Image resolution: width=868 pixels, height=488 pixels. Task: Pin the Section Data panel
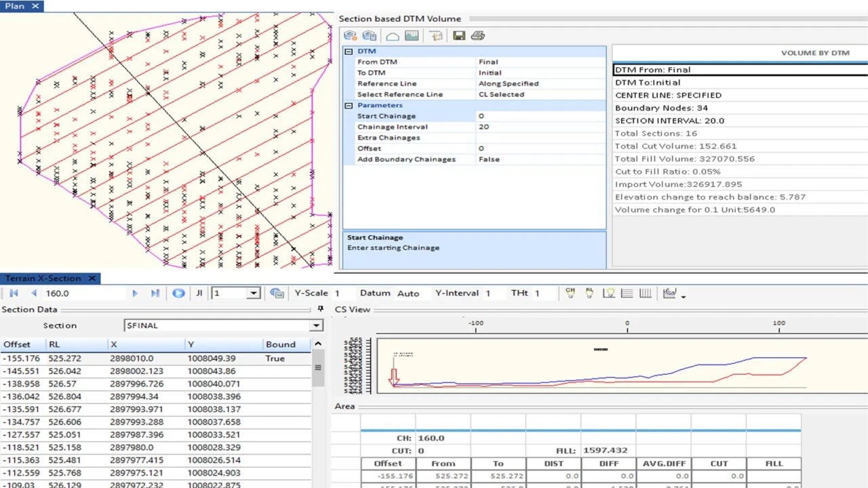(x=321, y=310)
